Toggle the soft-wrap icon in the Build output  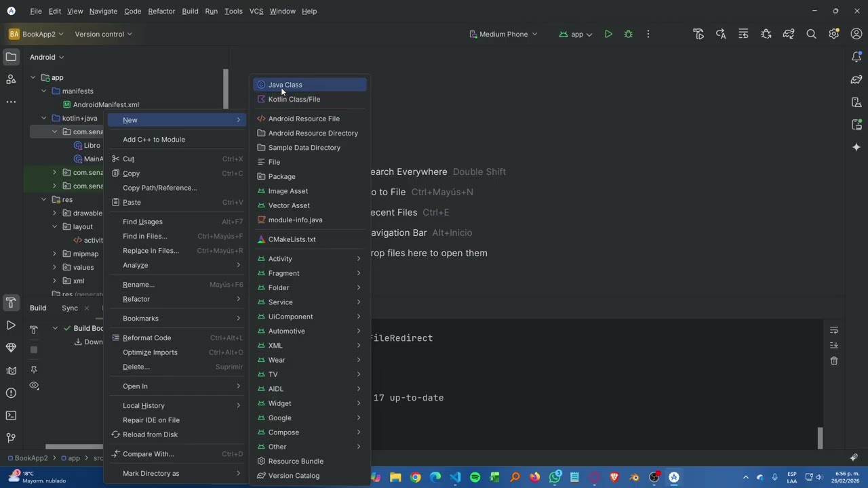click(x=834, y=330)
